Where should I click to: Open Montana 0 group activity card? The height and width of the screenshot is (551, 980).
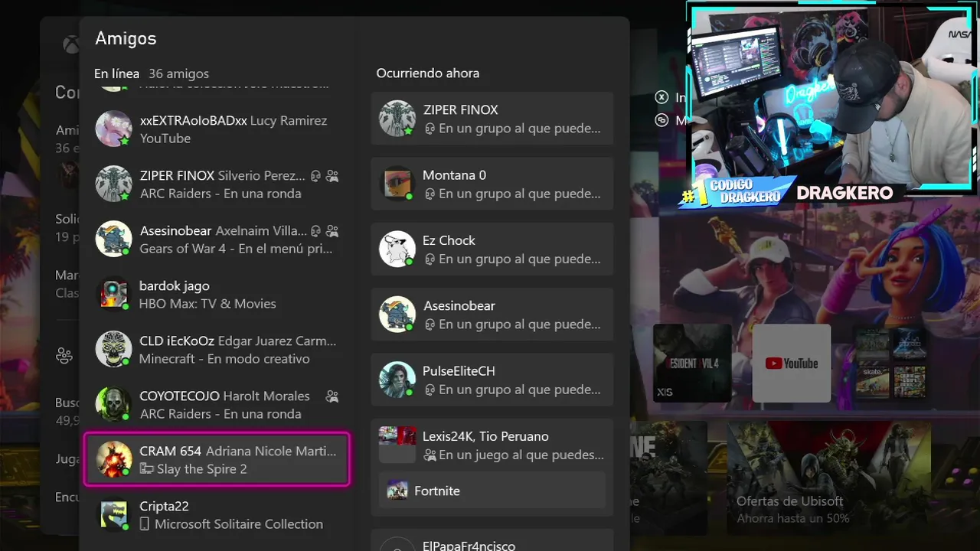click(x=492, y=184)
